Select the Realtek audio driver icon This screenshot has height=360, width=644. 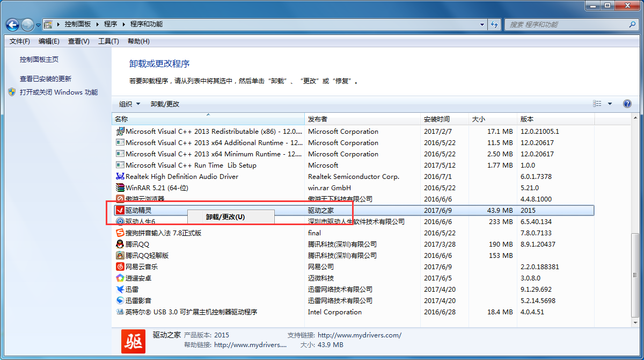120,176
